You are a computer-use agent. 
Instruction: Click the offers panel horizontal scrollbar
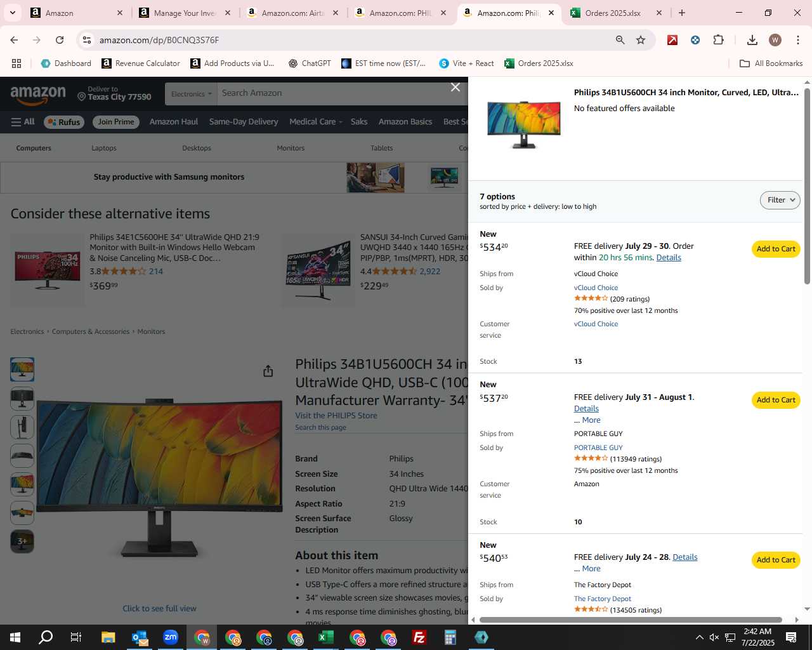[631, 620]
